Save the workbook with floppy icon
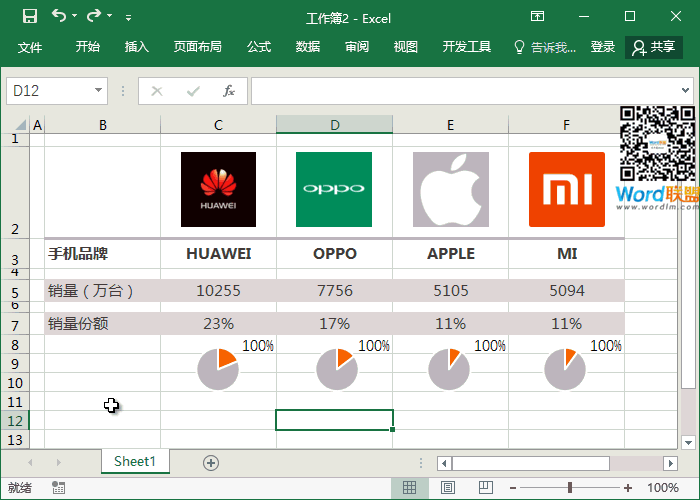 point(30,17)
